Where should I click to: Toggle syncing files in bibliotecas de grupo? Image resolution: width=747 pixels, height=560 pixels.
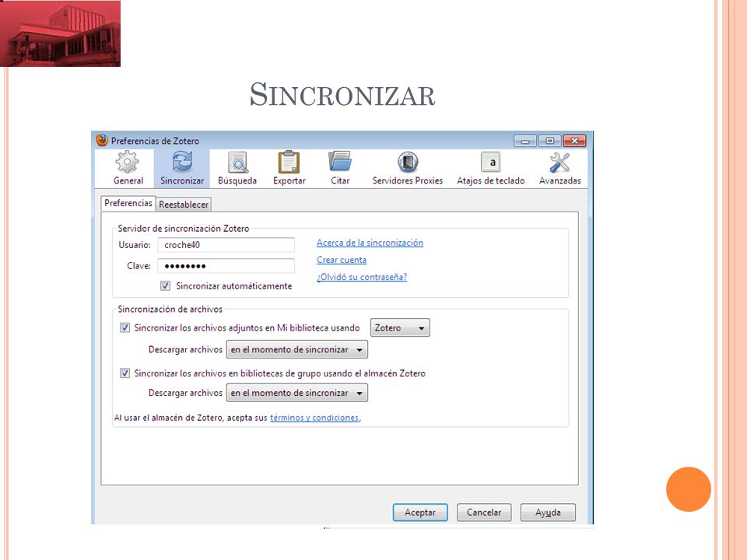124,373
